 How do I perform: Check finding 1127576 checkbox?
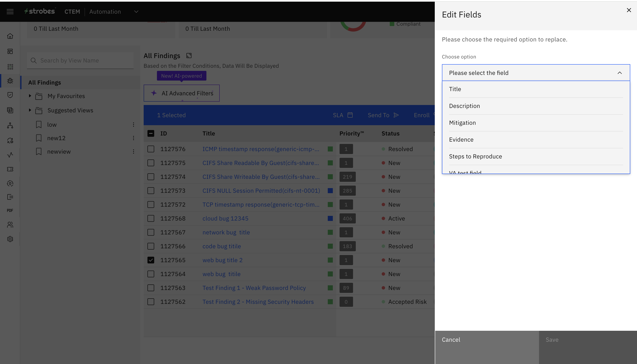[151, 149]
